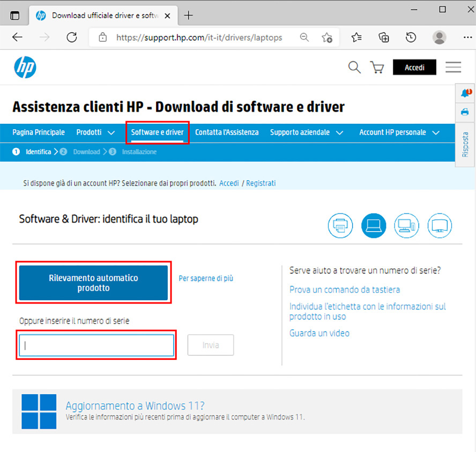Click the print icon in side panel
This screenshot has width=476, height=452.
(x=465, y=112)
